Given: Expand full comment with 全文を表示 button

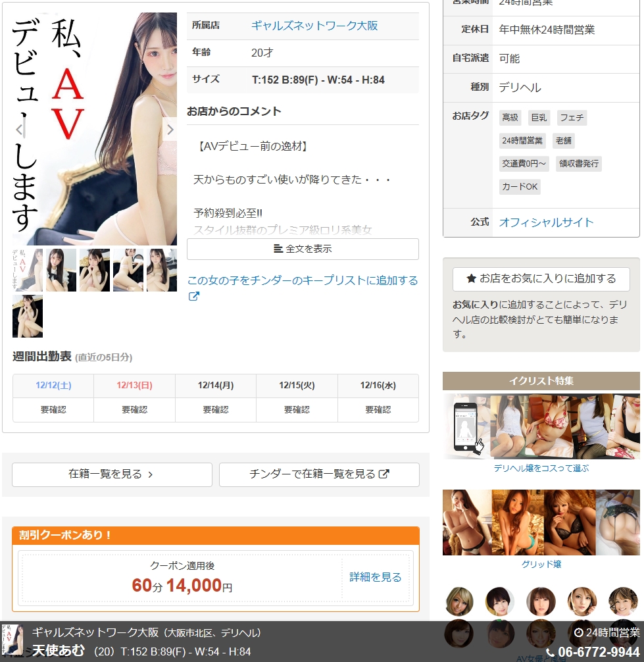Looking at the screenshot, I should pos(303,249).
